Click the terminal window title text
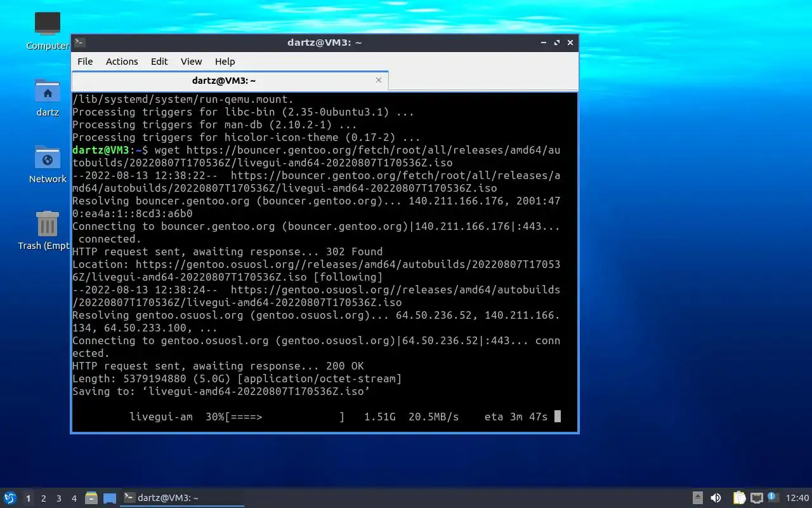Viewport: 812px width, 508px height. pos(325,43)
